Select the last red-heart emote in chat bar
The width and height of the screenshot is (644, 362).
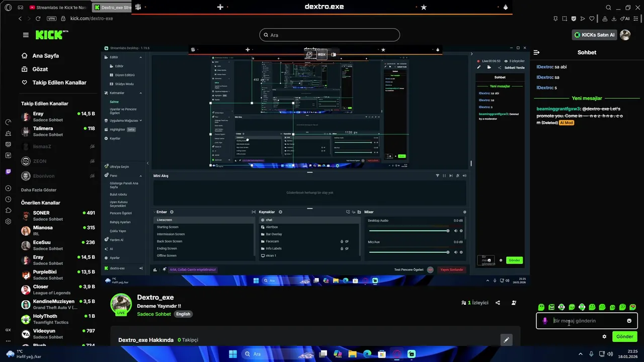[632, 307]
